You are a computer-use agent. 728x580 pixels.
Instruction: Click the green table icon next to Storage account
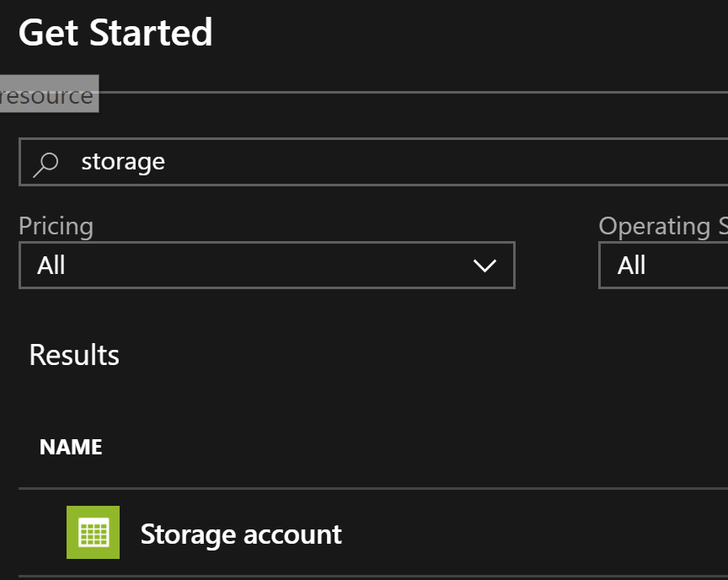93,533
